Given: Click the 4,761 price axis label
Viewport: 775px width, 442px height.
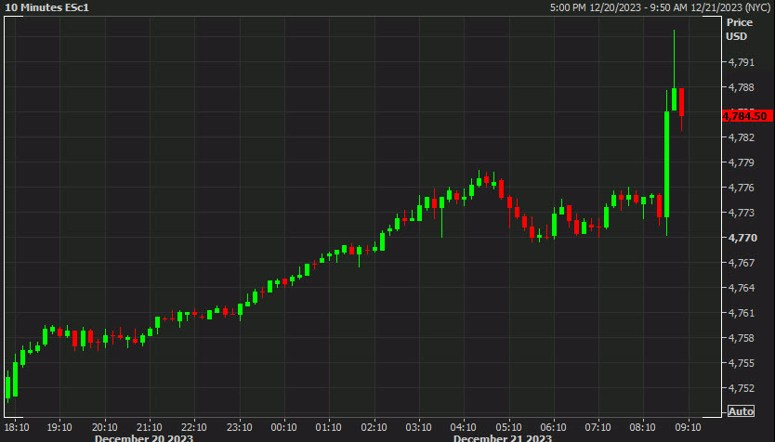Looking at the screenshot, I should (741, 313).
